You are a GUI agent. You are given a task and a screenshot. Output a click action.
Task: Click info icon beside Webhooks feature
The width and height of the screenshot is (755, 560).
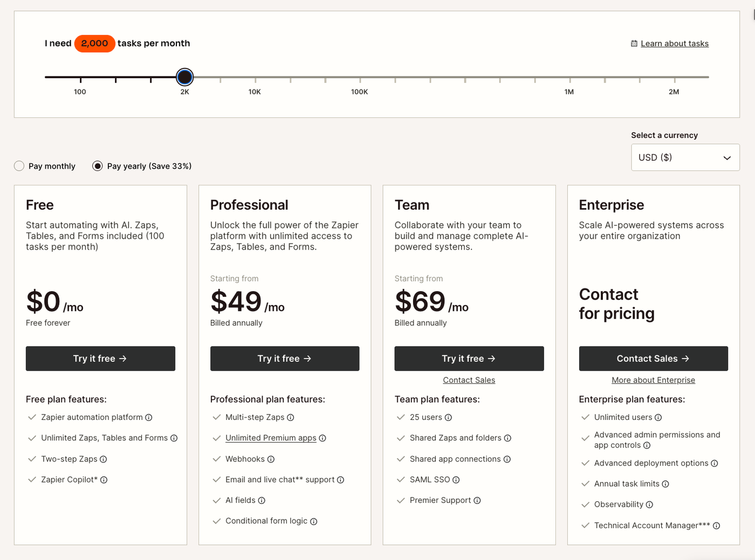(271, 459)
